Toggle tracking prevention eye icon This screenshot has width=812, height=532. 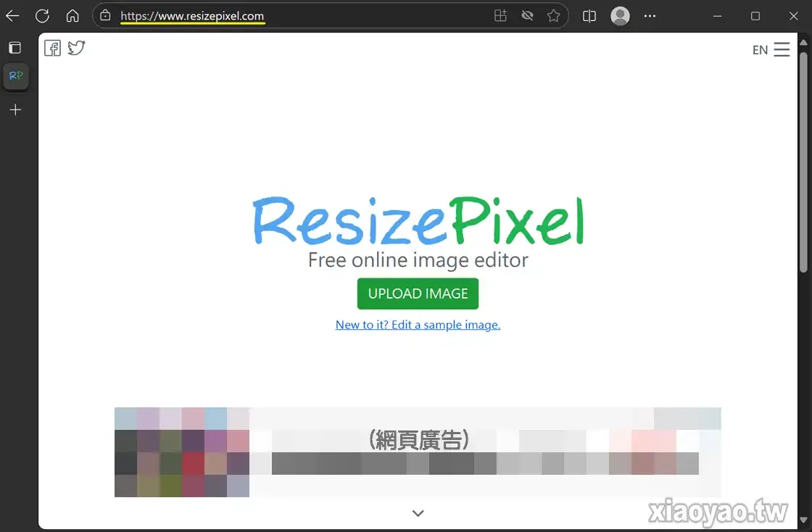coord(527,15)
